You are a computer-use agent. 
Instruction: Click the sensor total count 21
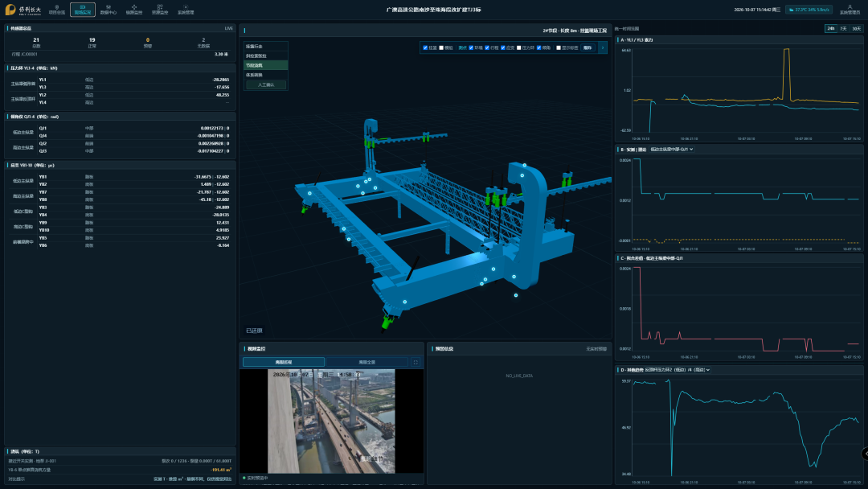[x=36, y=40]
